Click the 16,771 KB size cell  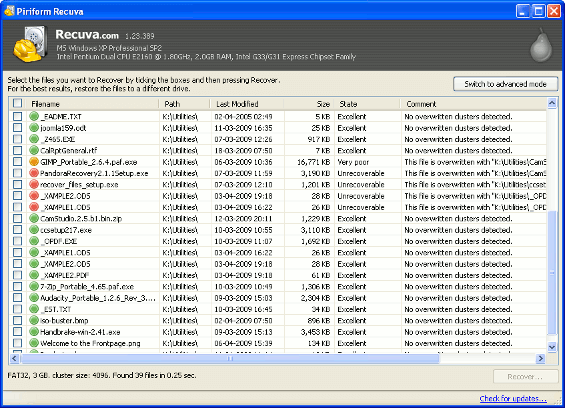click(313, 162)
